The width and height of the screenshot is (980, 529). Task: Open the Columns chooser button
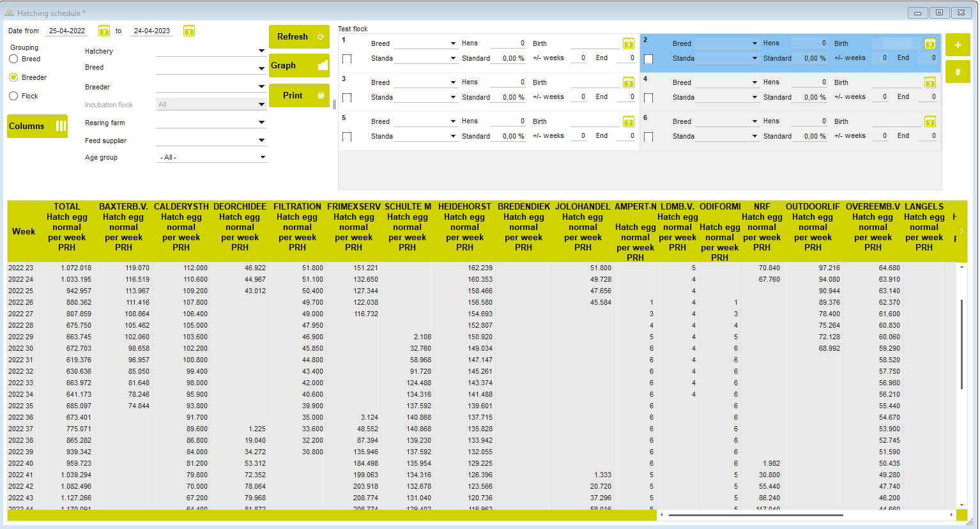tap(38, 126)
